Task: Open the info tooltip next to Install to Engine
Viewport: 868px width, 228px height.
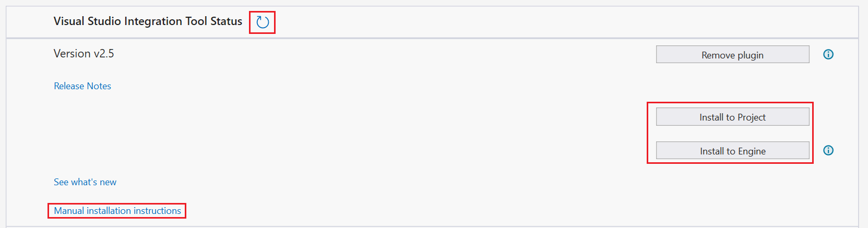Action: (x=828, y=150)
